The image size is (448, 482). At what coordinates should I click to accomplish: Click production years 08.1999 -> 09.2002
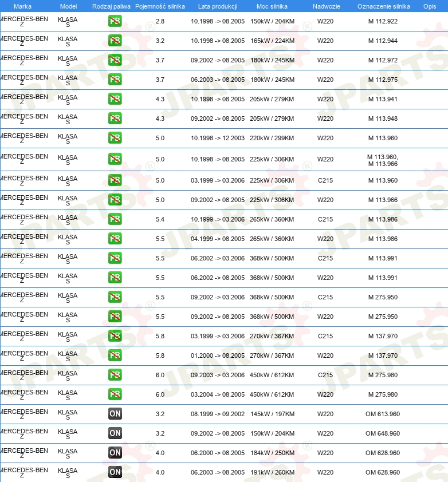(x=218, y=414)
